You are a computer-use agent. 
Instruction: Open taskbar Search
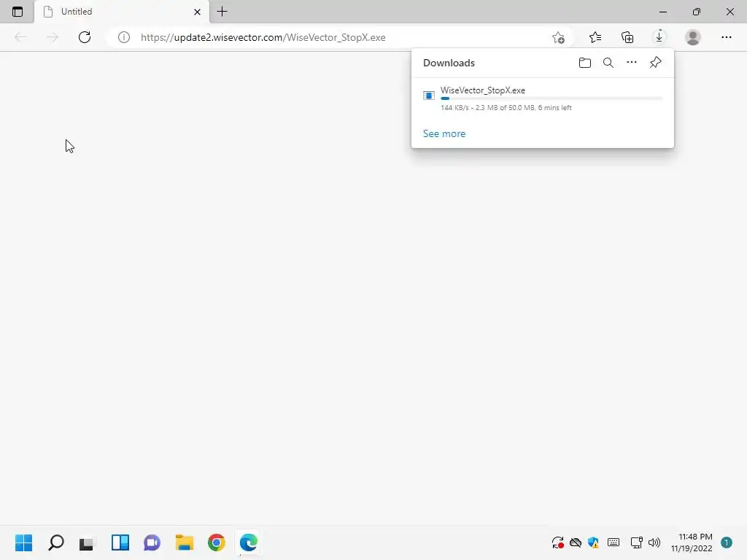55,542
